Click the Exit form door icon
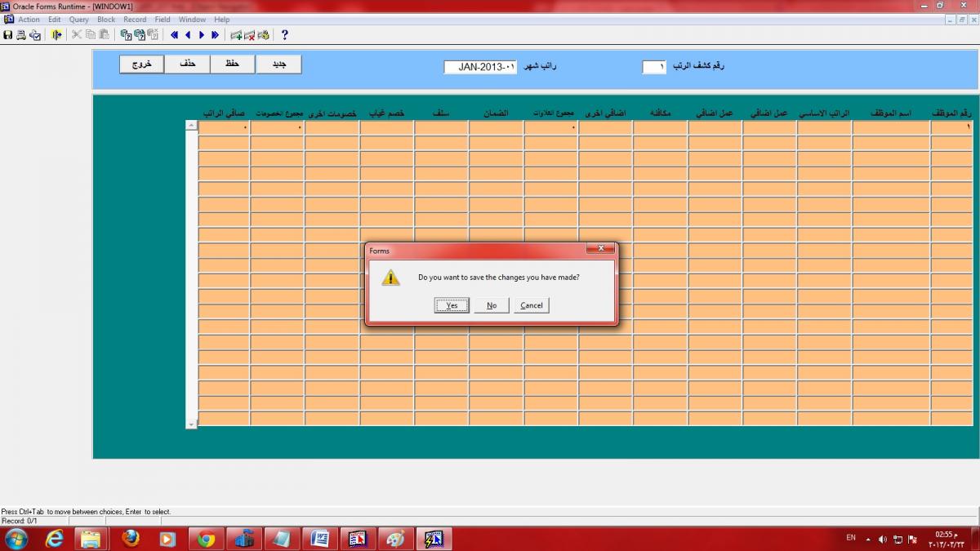This screenshot has width=980, height=551. (56, 35)
